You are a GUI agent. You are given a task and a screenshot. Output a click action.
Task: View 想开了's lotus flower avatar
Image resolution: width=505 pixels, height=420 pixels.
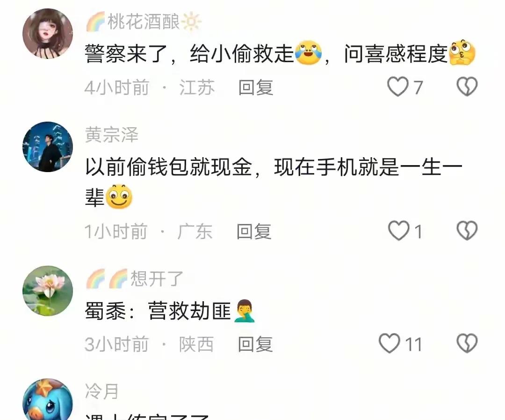(x=48, y=291)
